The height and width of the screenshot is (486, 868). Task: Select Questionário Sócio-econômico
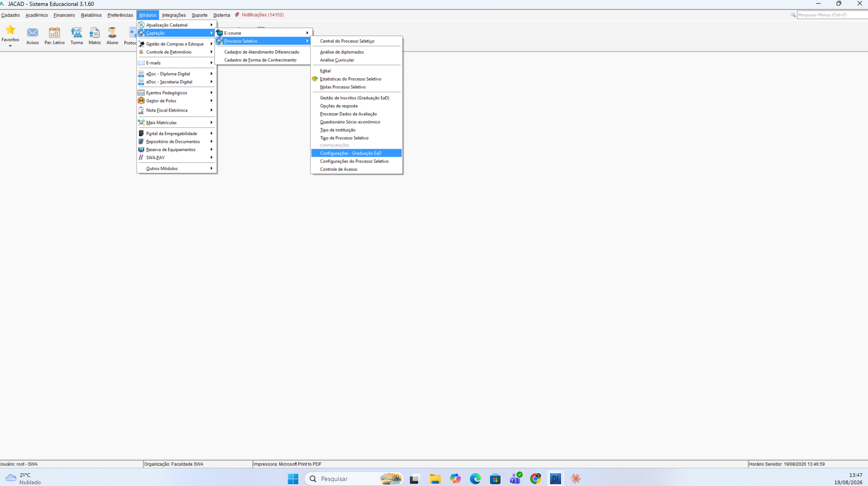click(357, 122)
